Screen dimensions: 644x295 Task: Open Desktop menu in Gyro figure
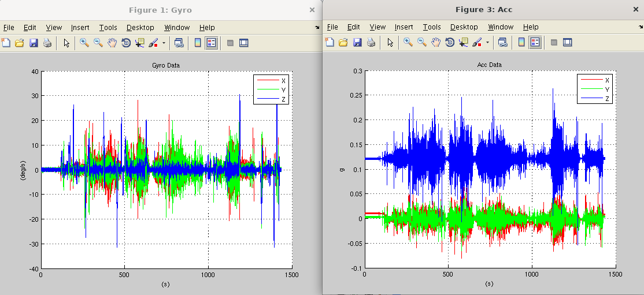coord(140,28)
